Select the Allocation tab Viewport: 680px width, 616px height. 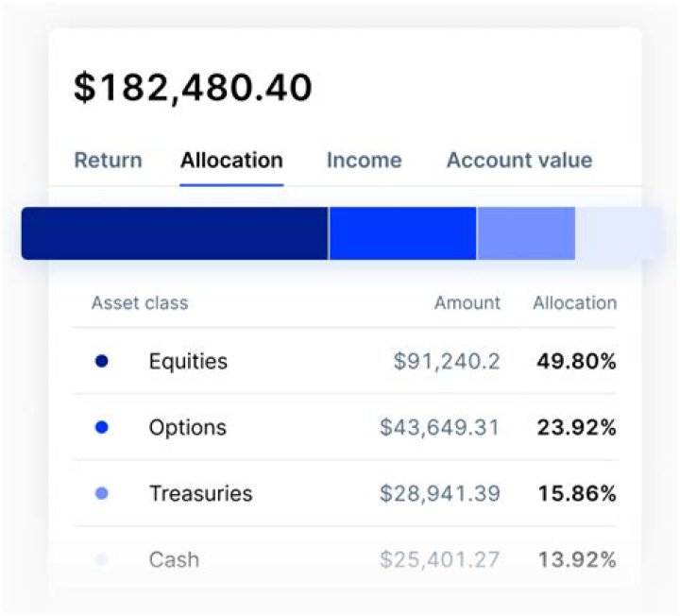click(231, 161)
